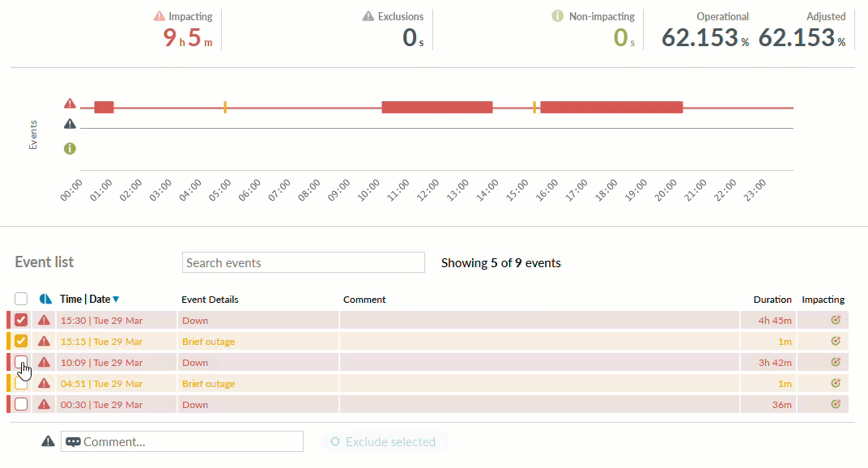Image resolution: width=868 pixels, height=468 pixels.
Task: Click the comment bubble icon inside the comment field
Action: click(x=74, y=440)
